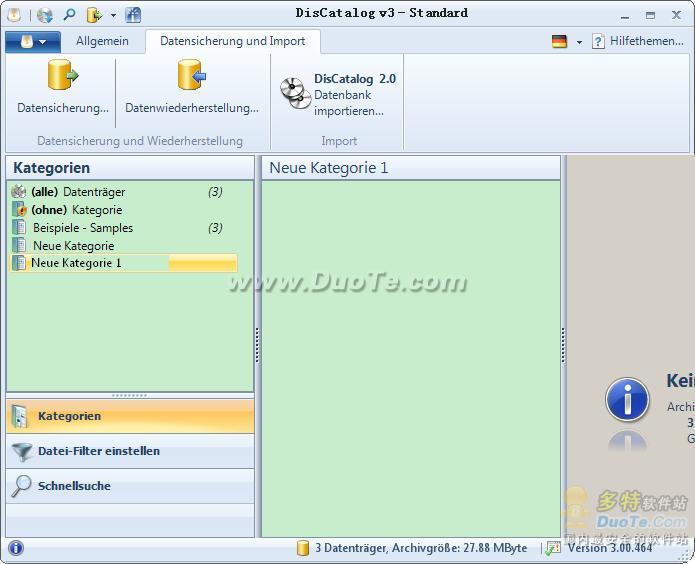Click the splitter grip beside details pane
The image size is (695, 564).
[563, 345]
